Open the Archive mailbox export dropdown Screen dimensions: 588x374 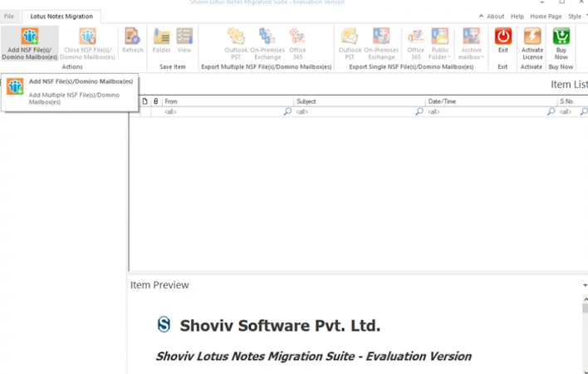point(471,43)
